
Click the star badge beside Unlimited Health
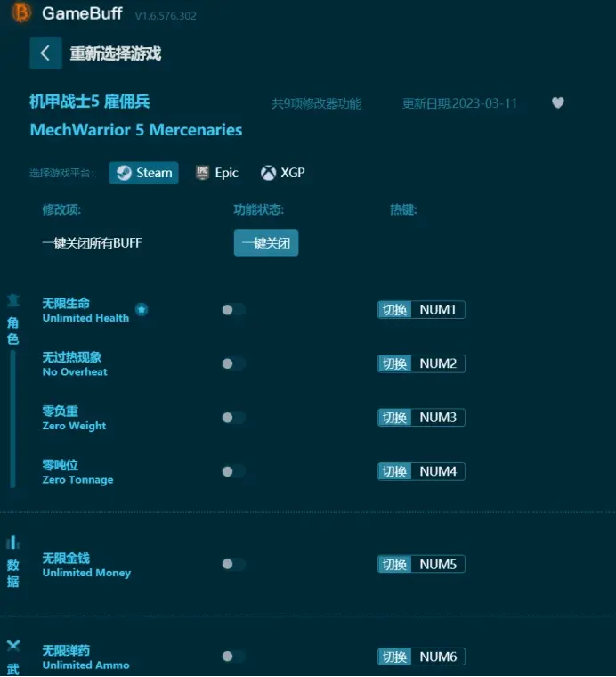[142, 310]
